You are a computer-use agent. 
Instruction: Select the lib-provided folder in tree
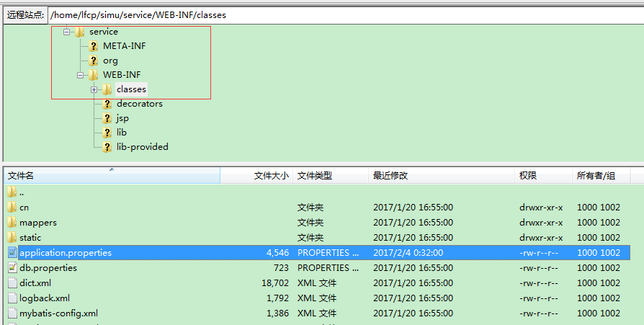tap(143, 147)
